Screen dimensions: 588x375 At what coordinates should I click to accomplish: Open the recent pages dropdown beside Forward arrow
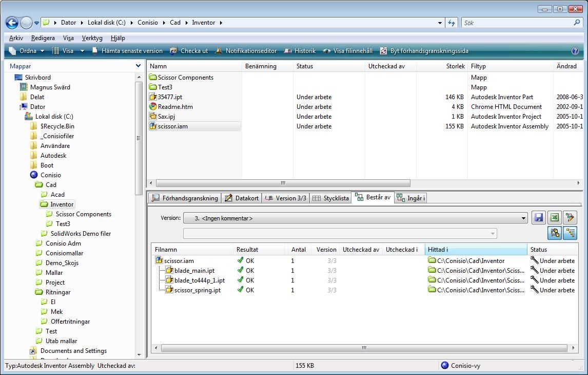(x=37, y=23)
